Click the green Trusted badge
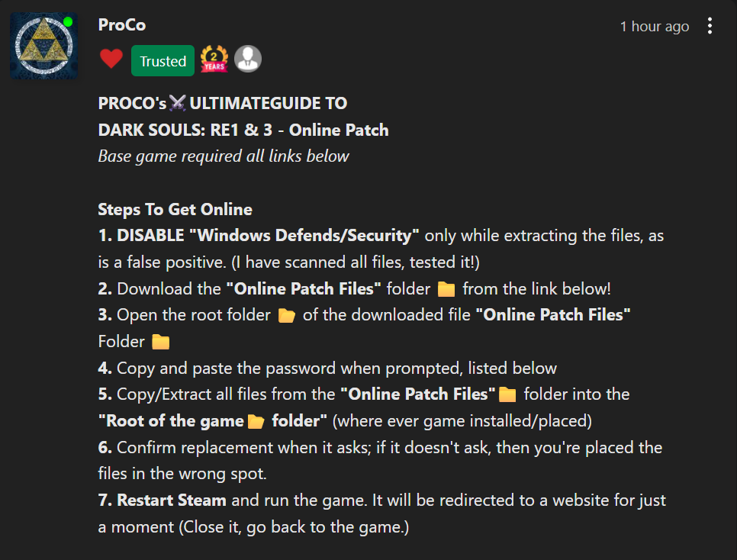The height and width of the screenshot is (560, 737). click(x=163, y=61)
